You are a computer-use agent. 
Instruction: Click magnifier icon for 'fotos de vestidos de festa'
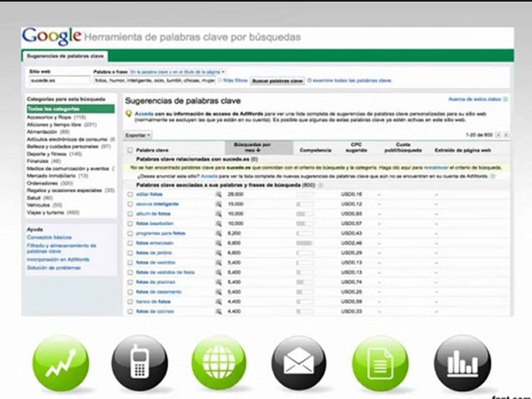coord(218,273)
